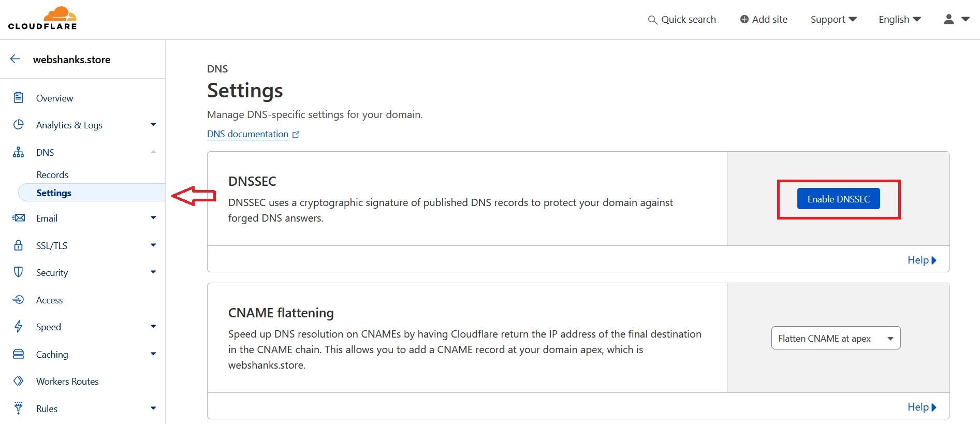Click the Security shield icon
980x424 pixels.
pyautogui.click(x=19, y=272)
